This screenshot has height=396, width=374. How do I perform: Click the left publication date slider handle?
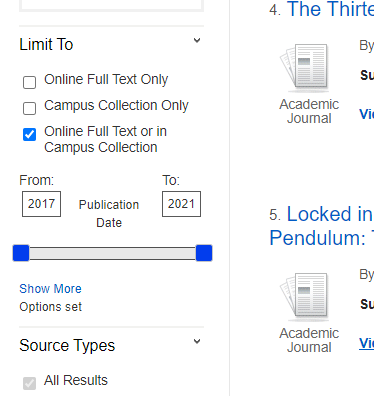(x=21, y=253)
